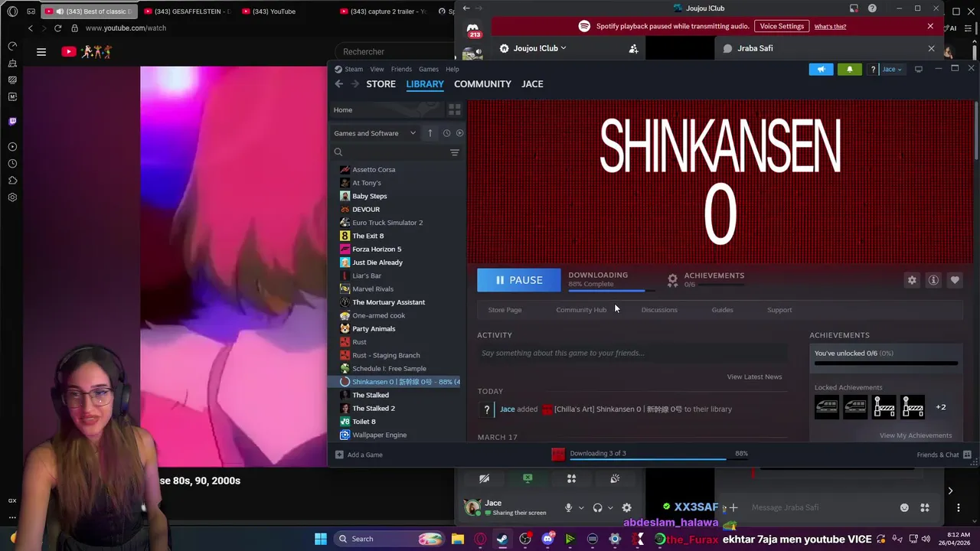Select The Mortuary Assistant in game list

point(388,302)
